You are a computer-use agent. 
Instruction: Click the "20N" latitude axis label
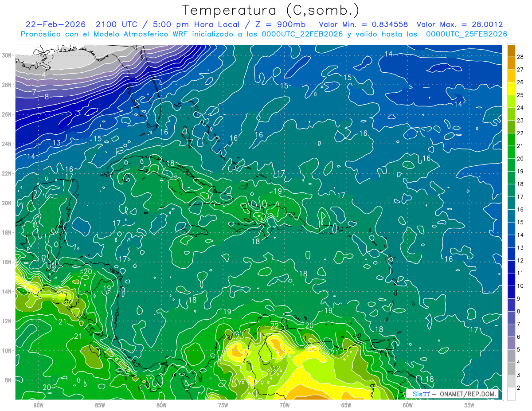(7, 203)
